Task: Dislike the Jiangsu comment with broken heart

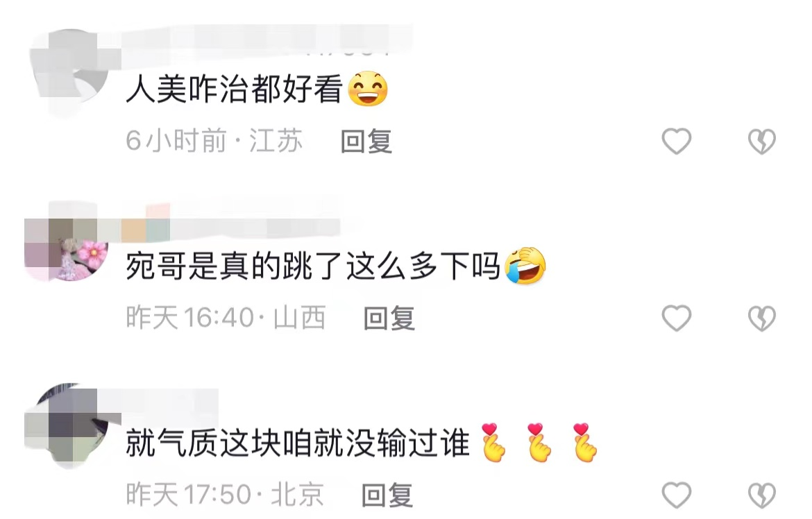Action: pos(762,142)
